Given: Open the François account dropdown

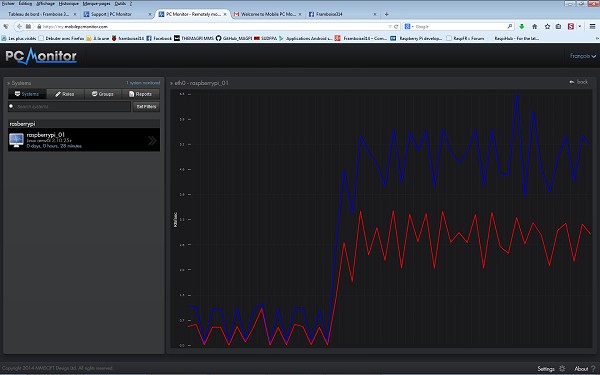Looking at the screenshot, I should (x=582, y=56).
